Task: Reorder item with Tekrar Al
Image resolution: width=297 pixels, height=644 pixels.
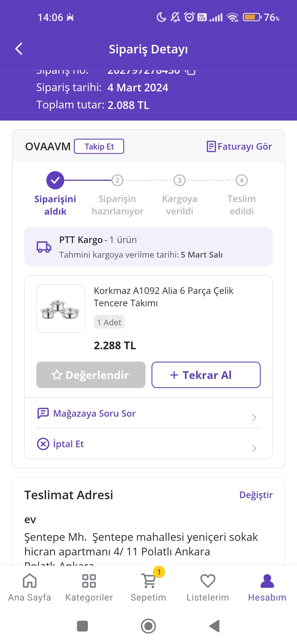Action: pos(206,375)
